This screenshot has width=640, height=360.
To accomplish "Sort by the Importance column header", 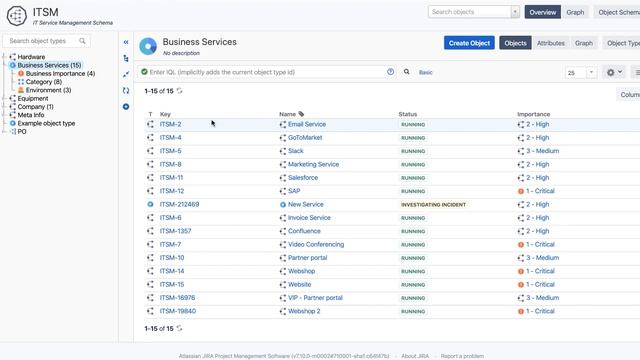I will (x=533, y=114).
